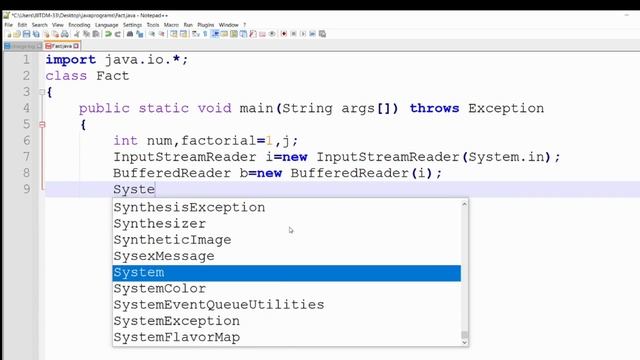Select System in the autocomplete list
The height and width of the screenshot is (360, 640).
tap(287, 273)
